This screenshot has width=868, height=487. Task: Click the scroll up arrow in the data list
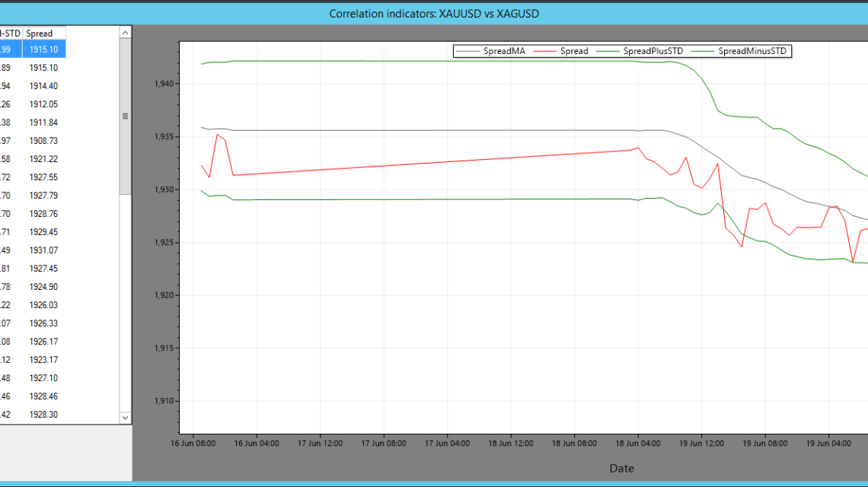(126, 33)
